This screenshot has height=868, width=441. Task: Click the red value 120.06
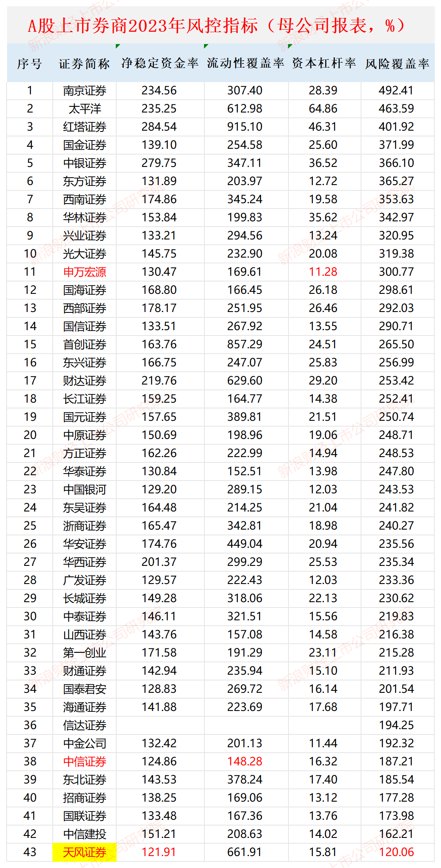click(396, 852)
